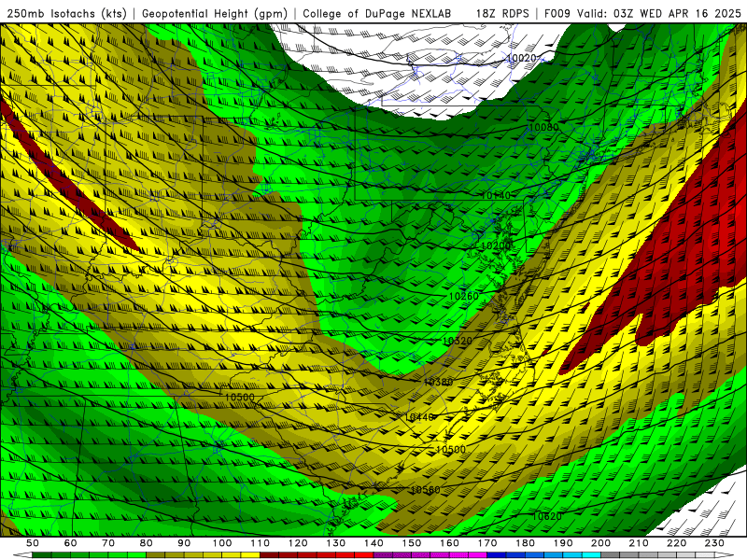This screenshot has width=747, height=560.
Task: Click the "Geopotential Height (gpm)" header text
Action: point(215,14)
